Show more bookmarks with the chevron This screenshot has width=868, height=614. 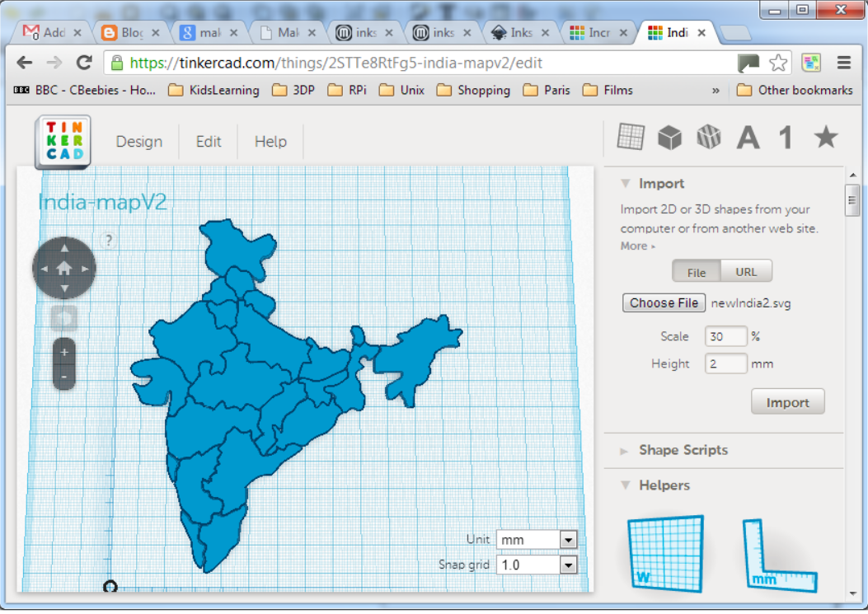pos(716,90)
